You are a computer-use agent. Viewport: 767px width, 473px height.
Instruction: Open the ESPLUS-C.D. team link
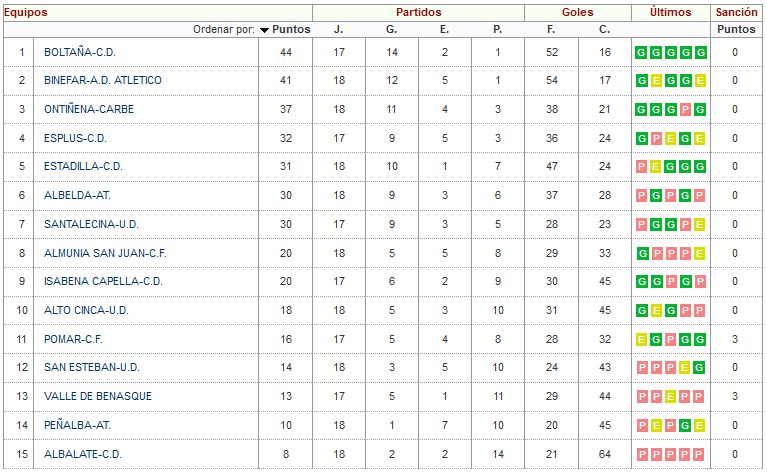pos(75,138)
